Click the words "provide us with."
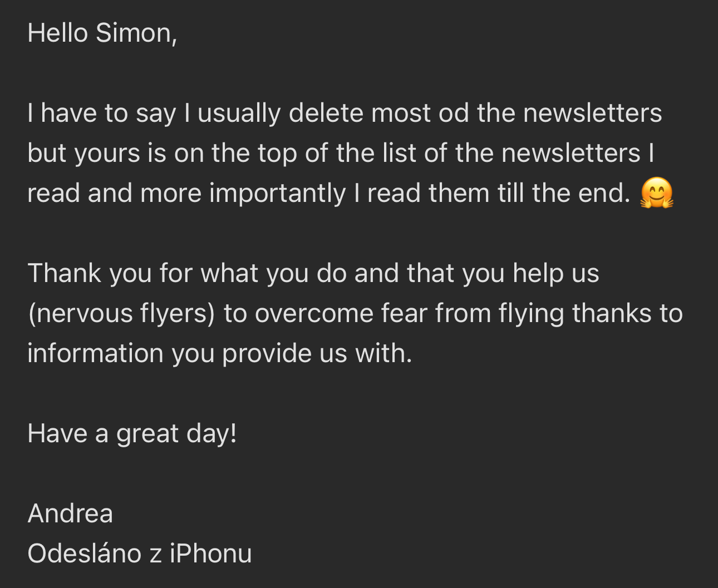 pos(317,354)
